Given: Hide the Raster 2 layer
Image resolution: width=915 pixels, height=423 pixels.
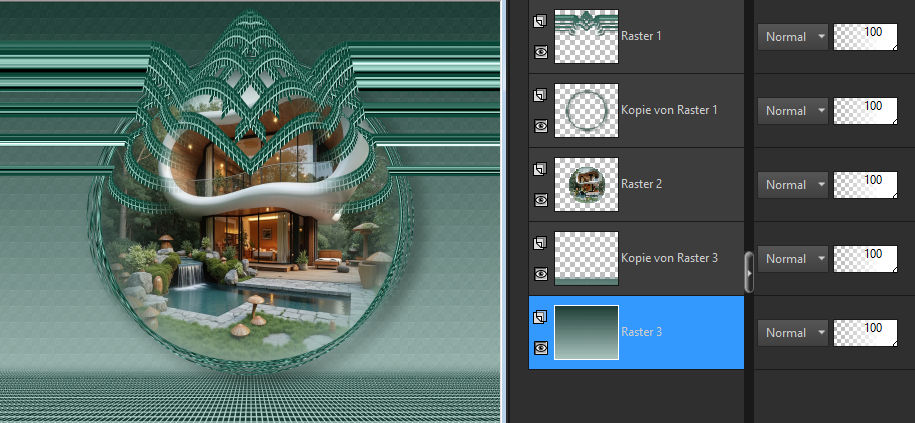Looking at the screenshot, I should click(540, 200).
